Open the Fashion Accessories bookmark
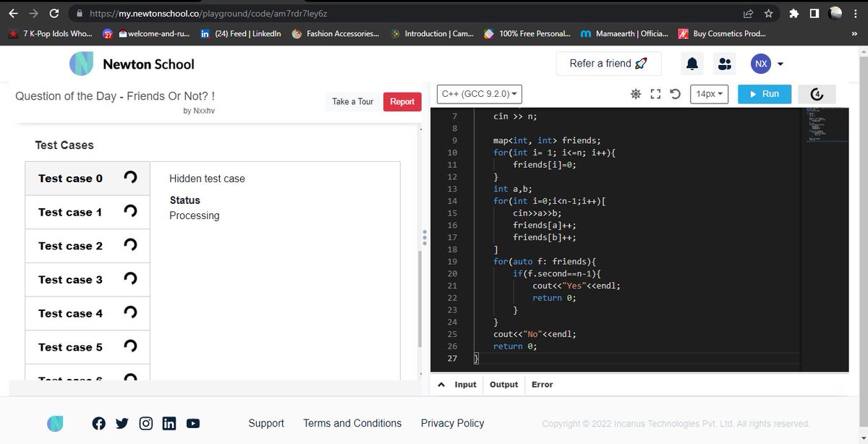The height and width of the screenshot is (444, 868). 336,34
